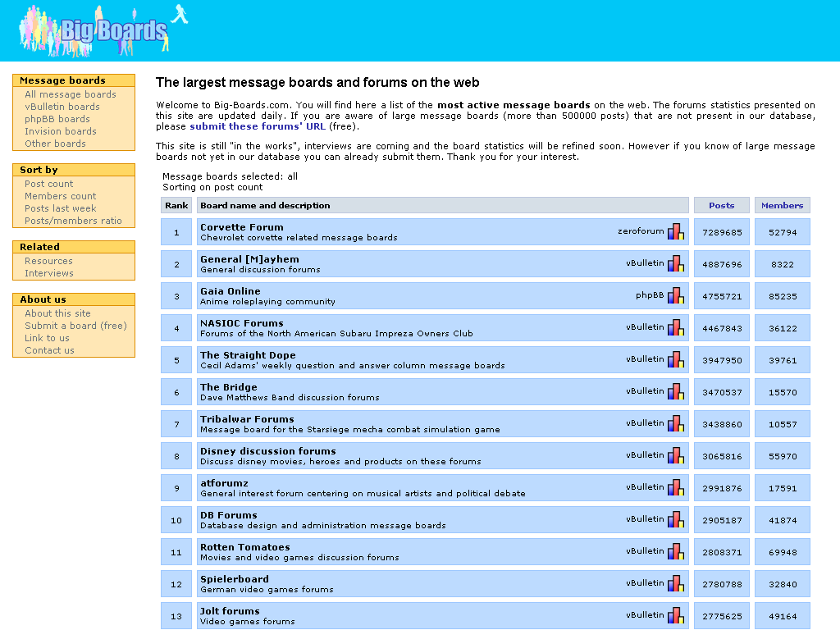Open atforumz board title
This screenshot has height=630, width=840.
(x=224, y=483)
